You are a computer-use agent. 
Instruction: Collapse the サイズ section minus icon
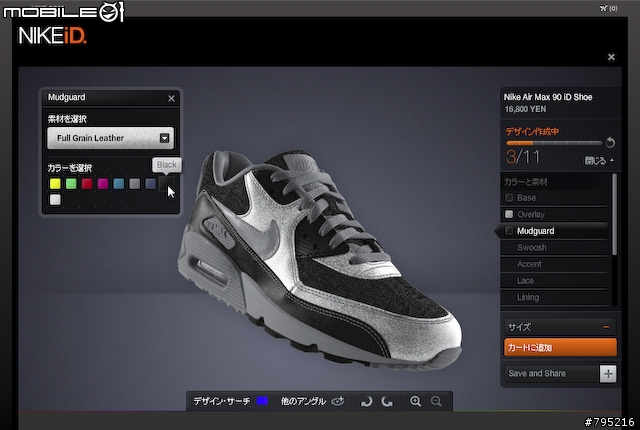[x=606, y=327]
